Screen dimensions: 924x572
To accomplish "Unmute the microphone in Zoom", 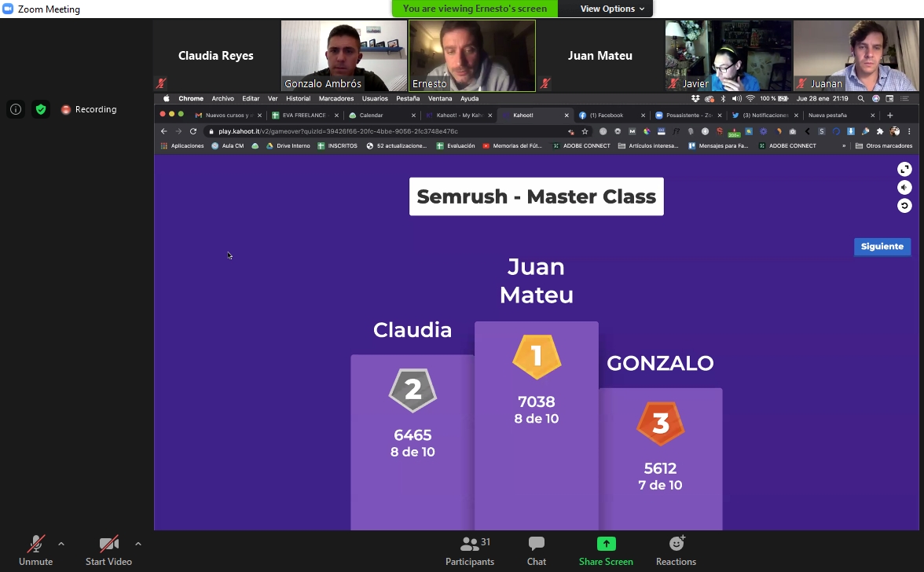I will (35, 551).
